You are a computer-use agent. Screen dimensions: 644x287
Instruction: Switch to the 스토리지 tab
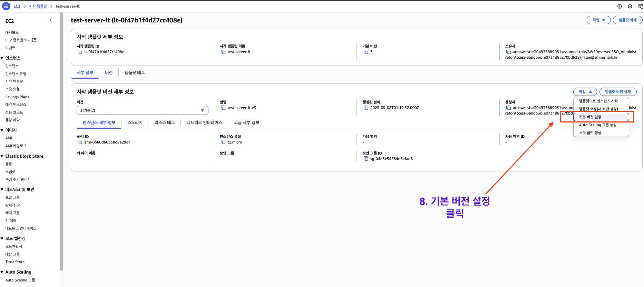tap(135, 122)
